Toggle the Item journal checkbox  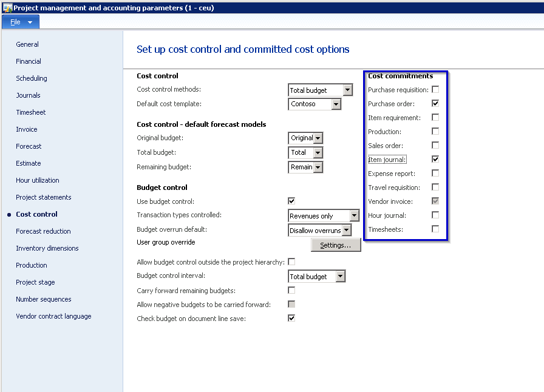tap(435, 159)
